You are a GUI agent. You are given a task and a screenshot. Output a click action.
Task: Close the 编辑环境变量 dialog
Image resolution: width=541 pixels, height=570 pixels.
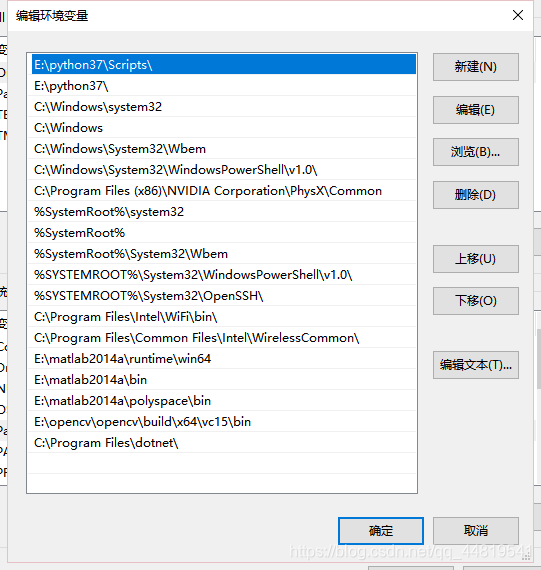coord(518,15)
